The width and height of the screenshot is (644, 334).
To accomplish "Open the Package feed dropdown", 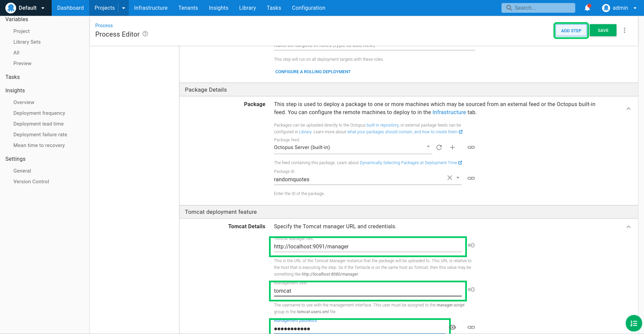I will coord(353,147).
